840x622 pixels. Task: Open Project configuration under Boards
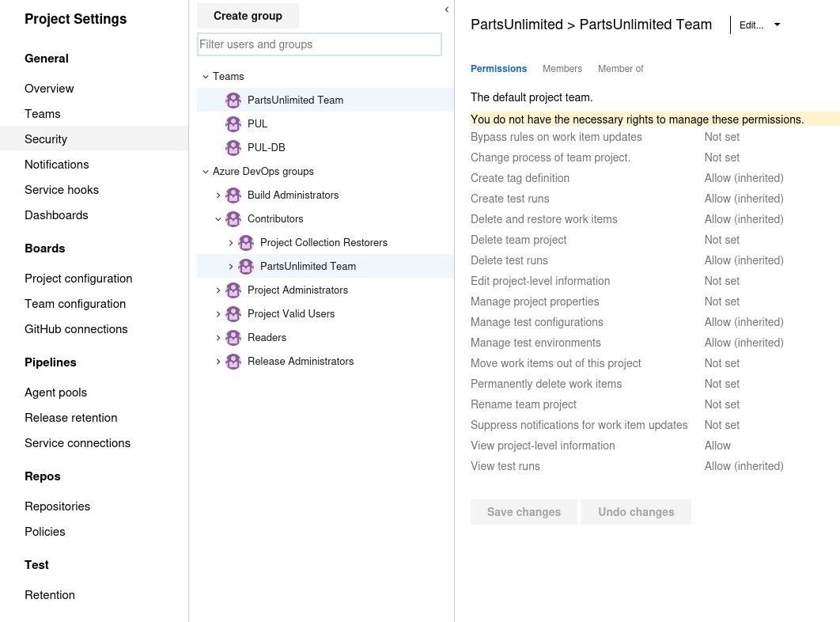[78, 279]
